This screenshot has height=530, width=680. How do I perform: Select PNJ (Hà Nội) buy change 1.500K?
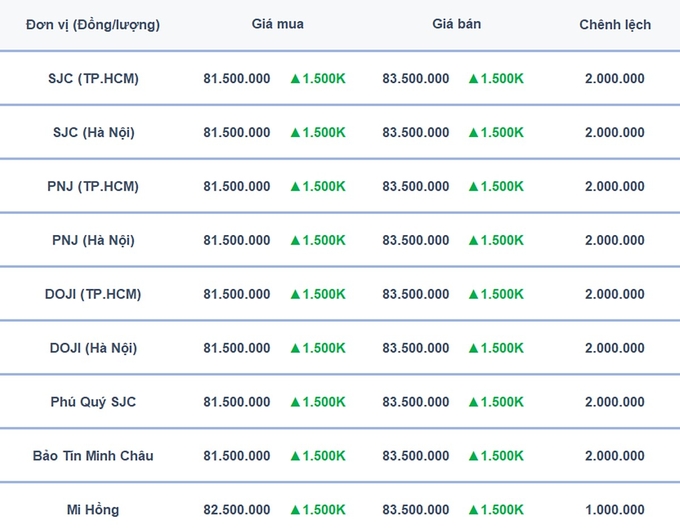tap(318, 240)
